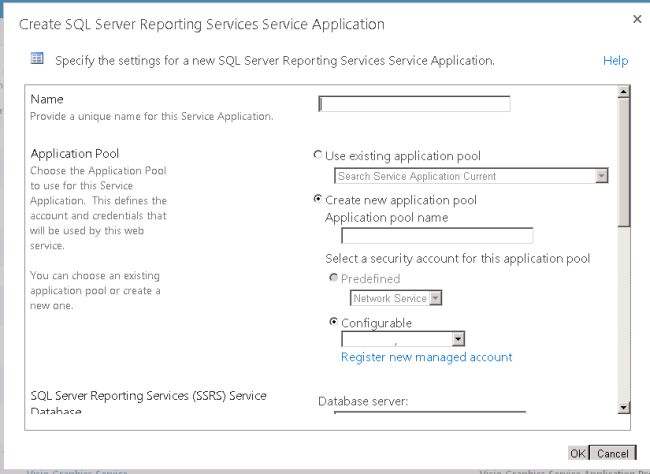Click the Register new managed account link

426,357
